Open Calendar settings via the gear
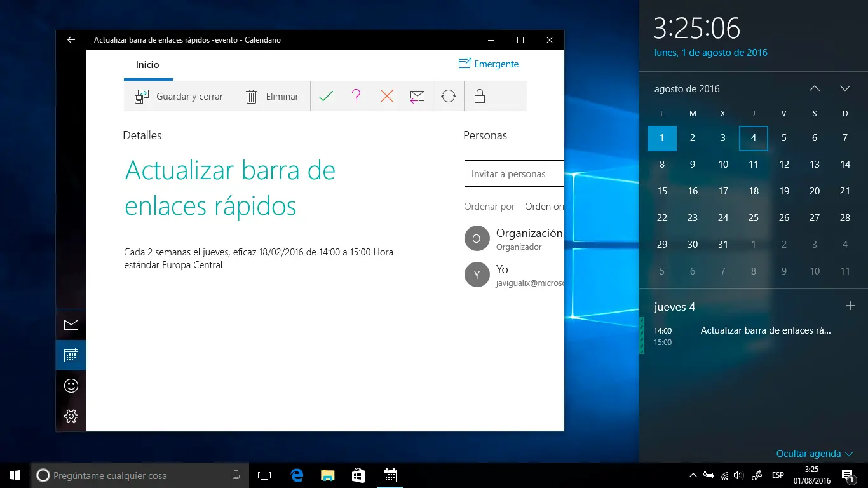The image size is (868, 488). (71, 416)
